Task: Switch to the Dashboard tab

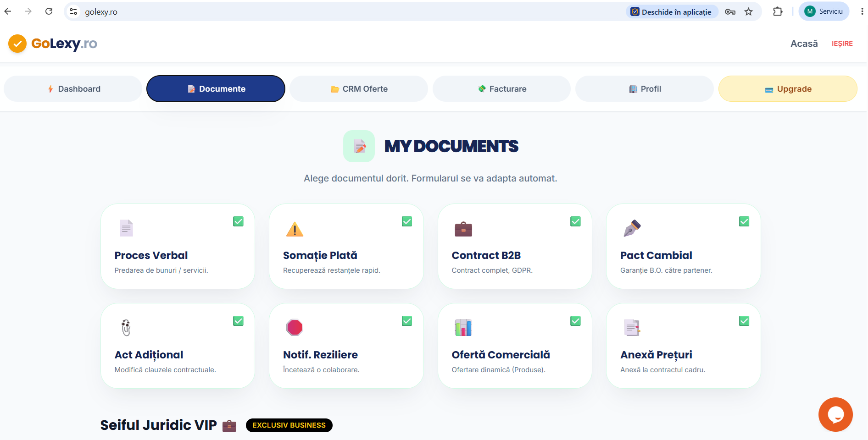Action: pyautogui.click(x=73, y=89)
